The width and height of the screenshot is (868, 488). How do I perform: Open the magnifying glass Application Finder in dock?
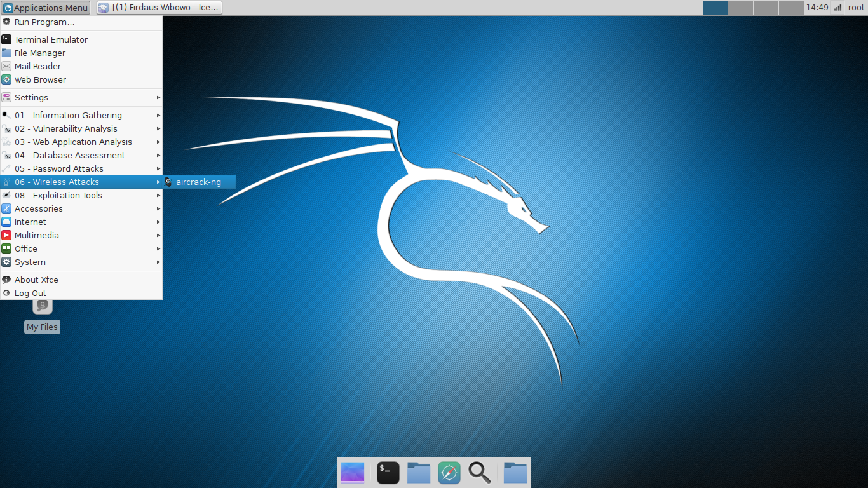pyautogui.click(x=480, y=472)
